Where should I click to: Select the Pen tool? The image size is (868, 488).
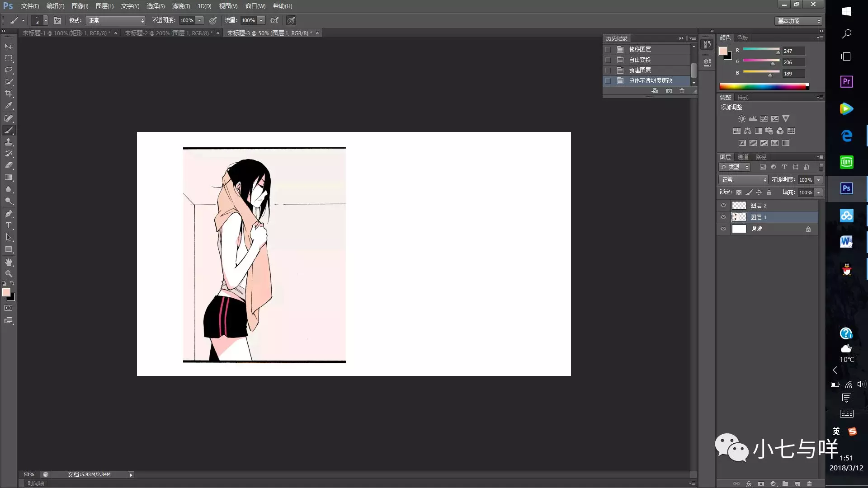click(9, 214)
